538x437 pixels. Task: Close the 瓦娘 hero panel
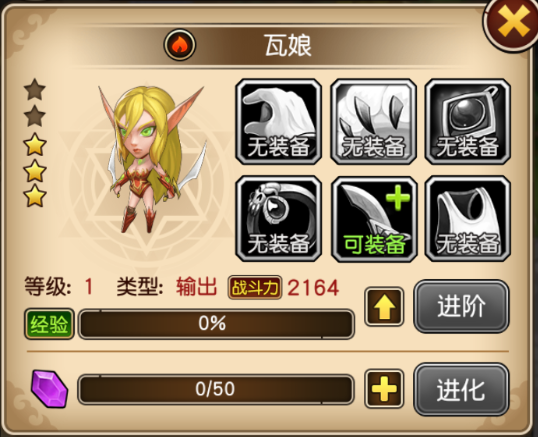click(513, 22)
